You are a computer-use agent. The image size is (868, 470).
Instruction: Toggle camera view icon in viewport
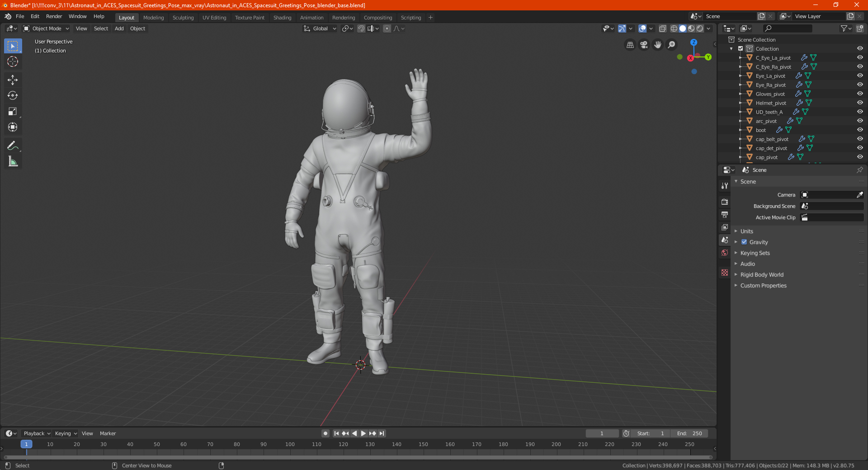coord(644,45)
